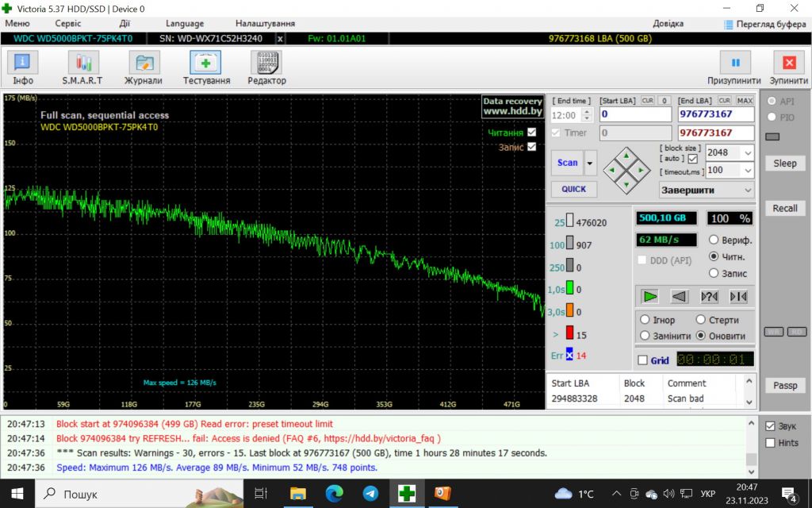This screenshot has width=812, height=508.
Task: Enable the Grid checkbox
Action: [x=642, y=360]
